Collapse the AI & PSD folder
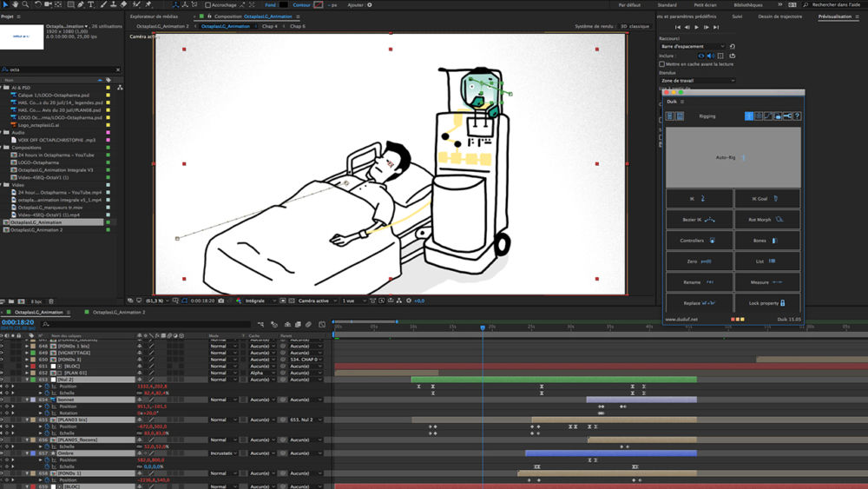 pyautogui.click(x=2, y=88)
